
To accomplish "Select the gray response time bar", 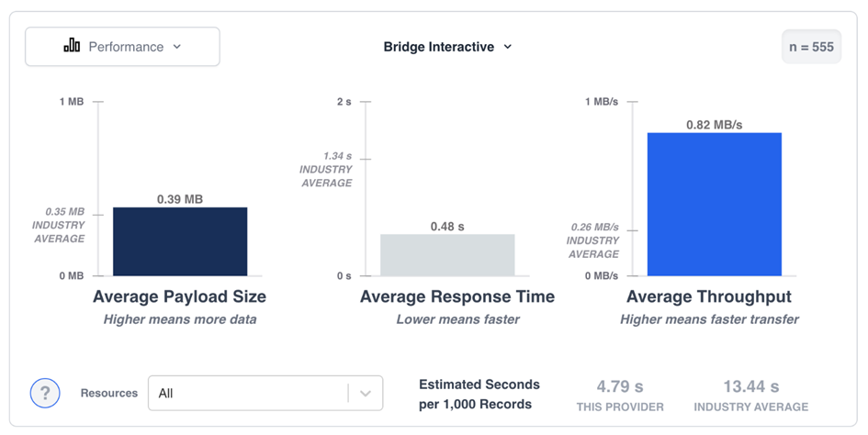I will click(x=447, y=254).
